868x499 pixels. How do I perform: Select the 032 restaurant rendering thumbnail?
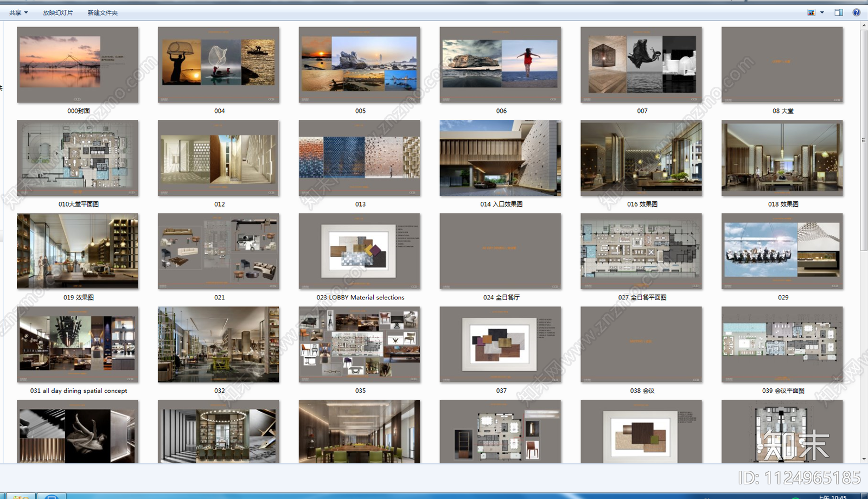click(219, 344)
